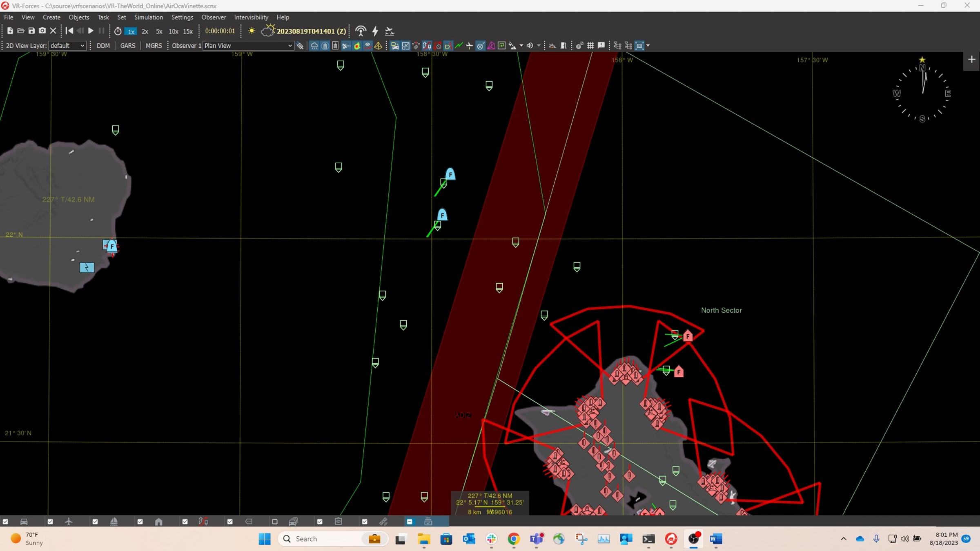
Task: Open the 2D View Layer dropdown
Action: (x=67, y=46)
